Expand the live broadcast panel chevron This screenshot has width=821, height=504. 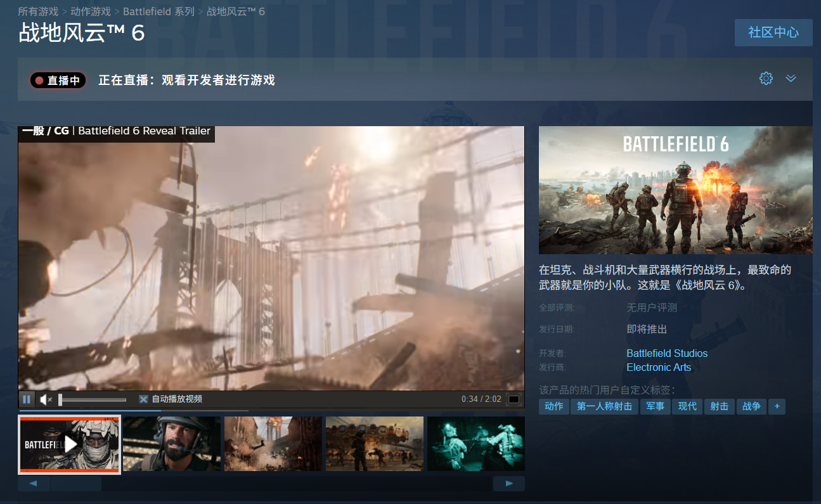coord(791,79)
